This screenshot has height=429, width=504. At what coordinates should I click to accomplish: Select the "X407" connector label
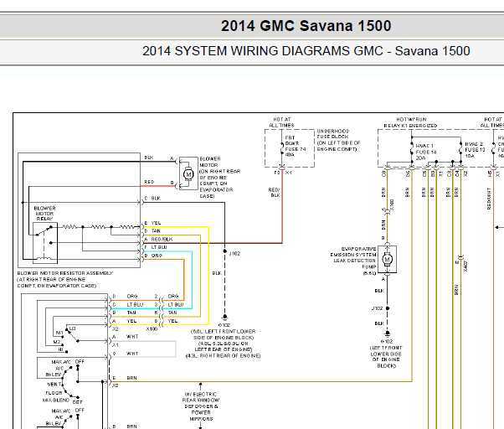coord(465,266)
